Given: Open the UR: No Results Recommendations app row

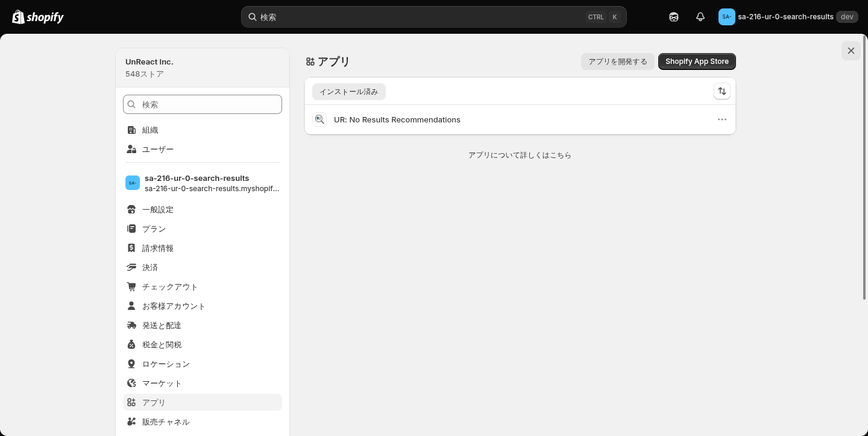Looking at the screenshot, I should pos(520,119).
